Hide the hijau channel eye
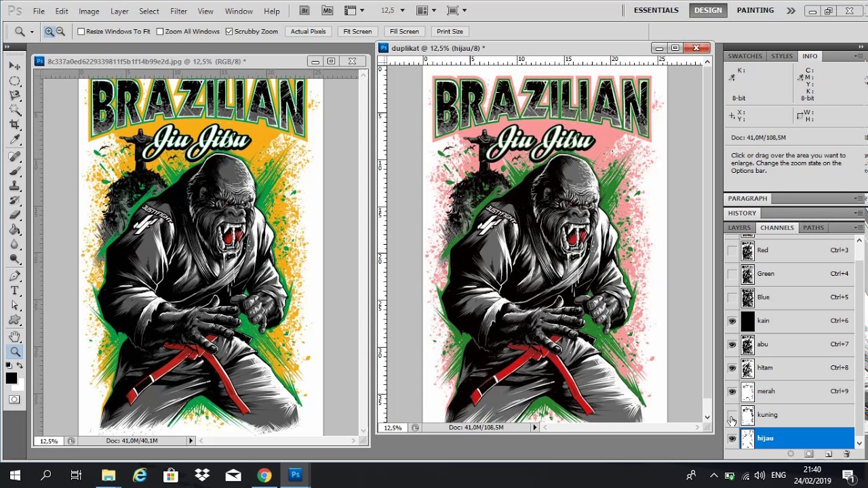The image size is (868, 488). click(x=732, y=439)
